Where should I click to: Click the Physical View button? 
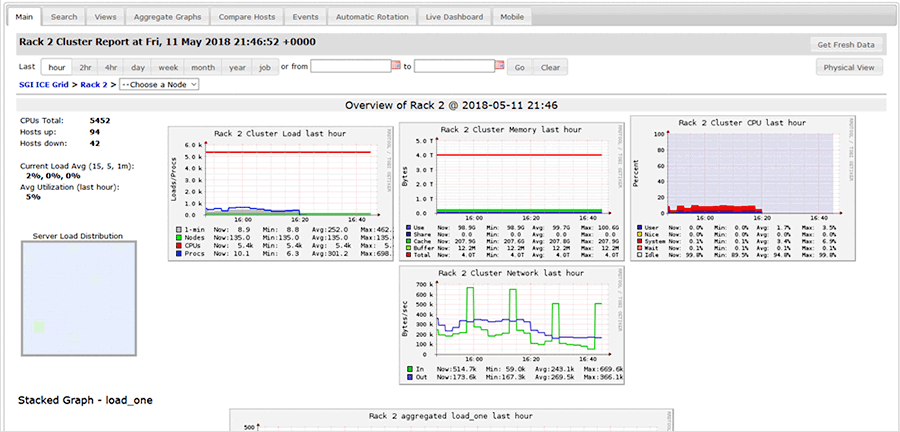[850, 67]
